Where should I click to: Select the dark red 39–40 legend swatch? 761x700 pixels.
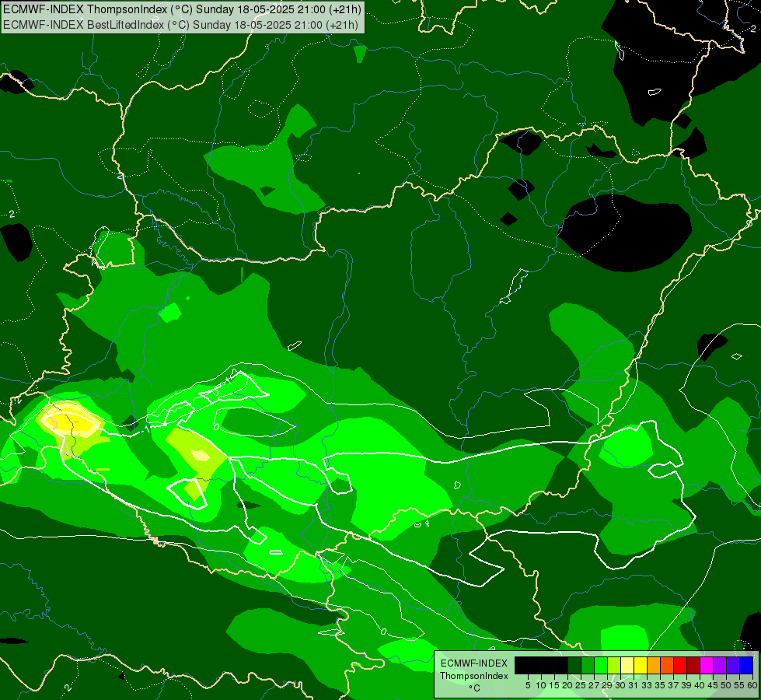pyautogui.click(x=693, y=665)
